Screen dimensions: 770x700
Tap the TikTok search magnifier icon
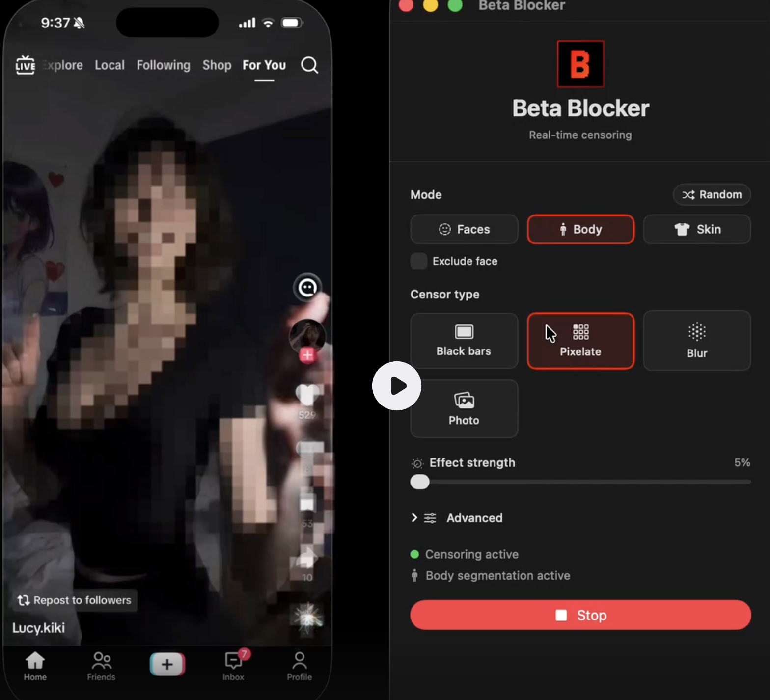(x=309, y=65)
